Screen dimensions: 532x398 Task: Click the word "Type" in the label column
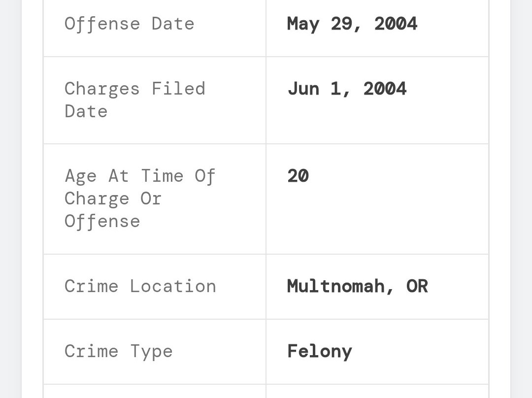point(151,351)
